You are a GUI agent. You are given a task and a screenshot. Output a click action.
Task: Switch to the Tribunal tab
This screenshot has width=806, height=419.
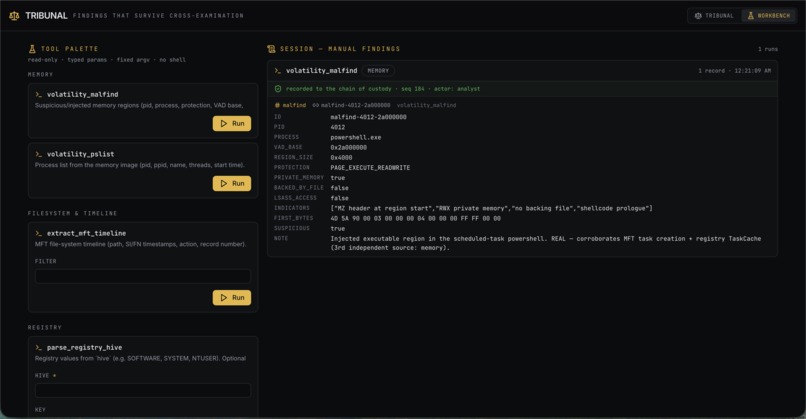pos(715,16)
